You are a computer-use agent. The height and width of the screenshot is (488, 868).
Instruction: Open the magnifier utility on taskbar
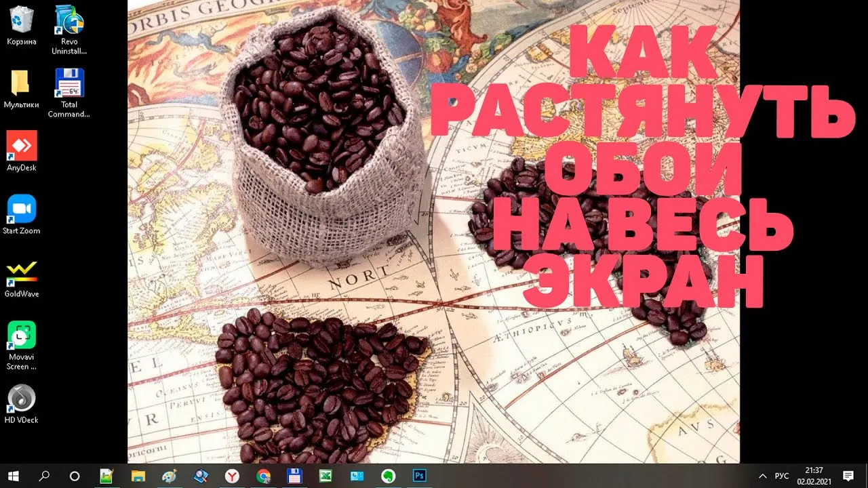point(201,476)
